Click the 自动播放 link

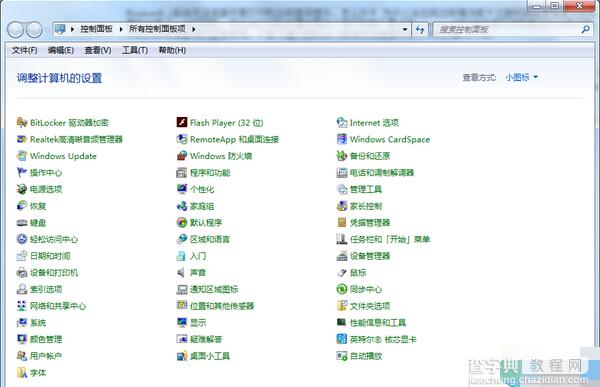(x=366, y=356)
